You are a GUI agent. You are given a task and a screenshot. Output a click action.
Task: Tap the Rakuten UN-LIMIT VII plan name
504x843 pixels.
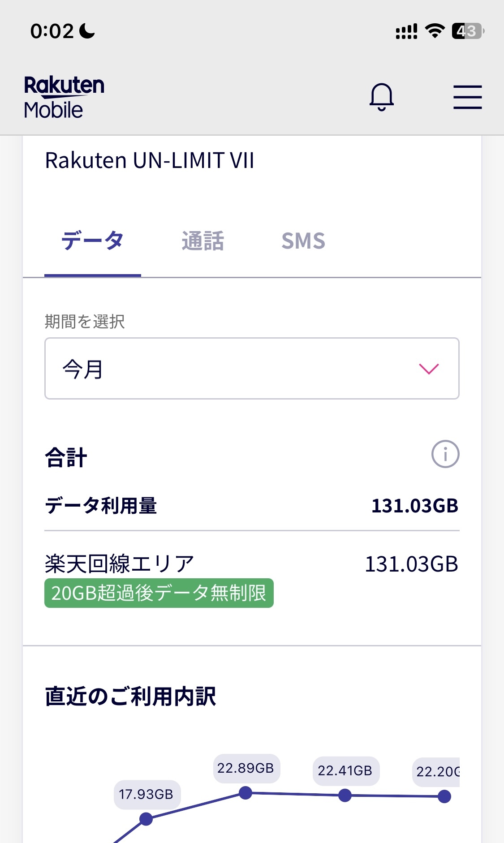click(150, 160)
